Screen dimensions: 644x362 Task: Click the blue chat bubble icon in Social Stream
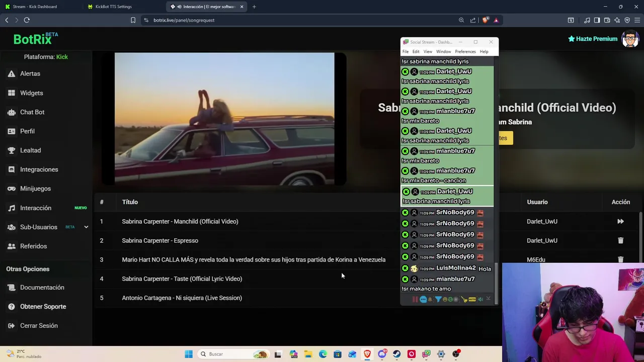point(423,299)
